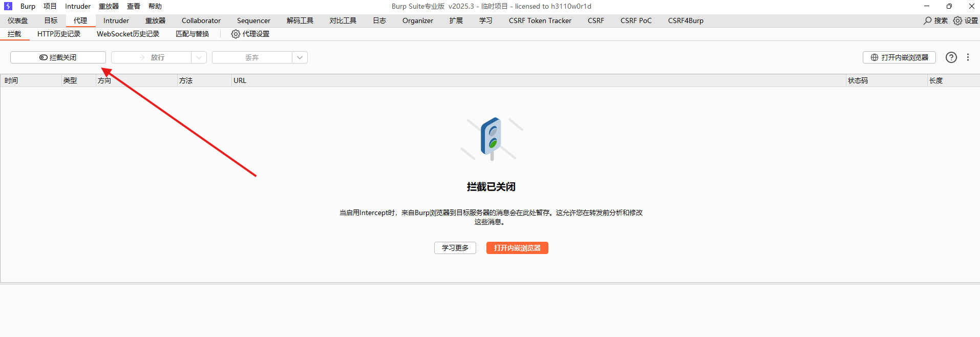Open the CSRF PoC tab
The image size is (980, 337).
pos(636,20)
